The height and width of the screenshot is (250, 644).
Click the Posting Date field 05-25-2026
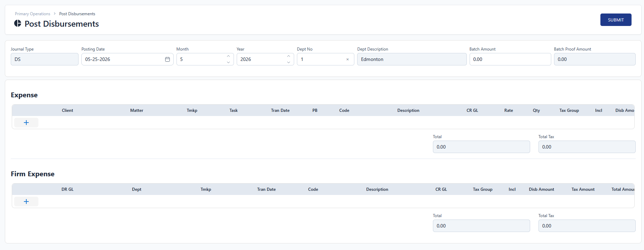[x=127, y=59]
